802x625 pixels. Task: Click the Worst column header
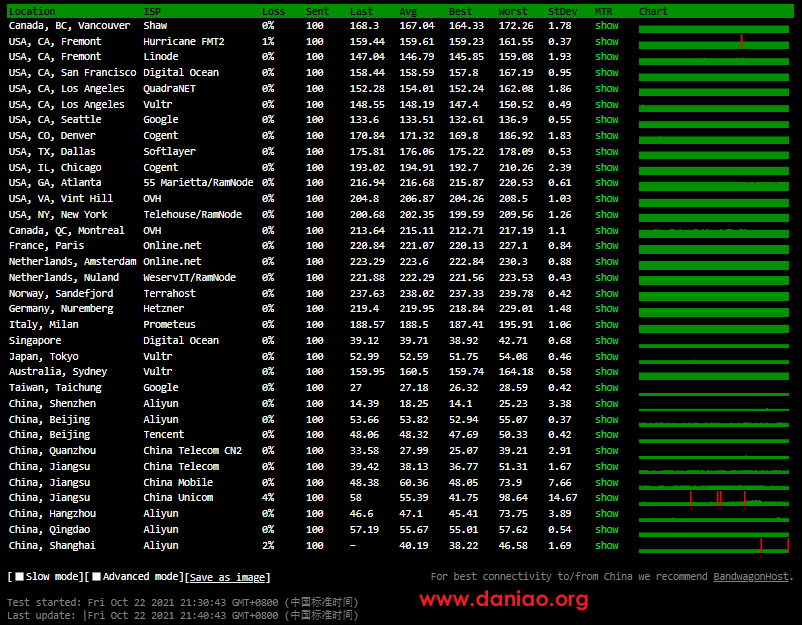(513, 11)
